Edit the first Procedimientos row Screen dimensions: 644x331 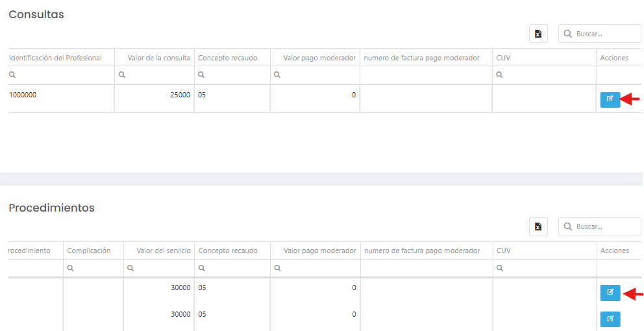610,293
